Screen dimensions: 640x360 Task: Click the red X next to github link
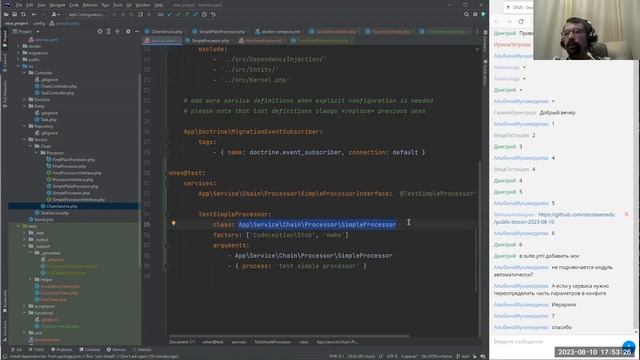[626, 214]
